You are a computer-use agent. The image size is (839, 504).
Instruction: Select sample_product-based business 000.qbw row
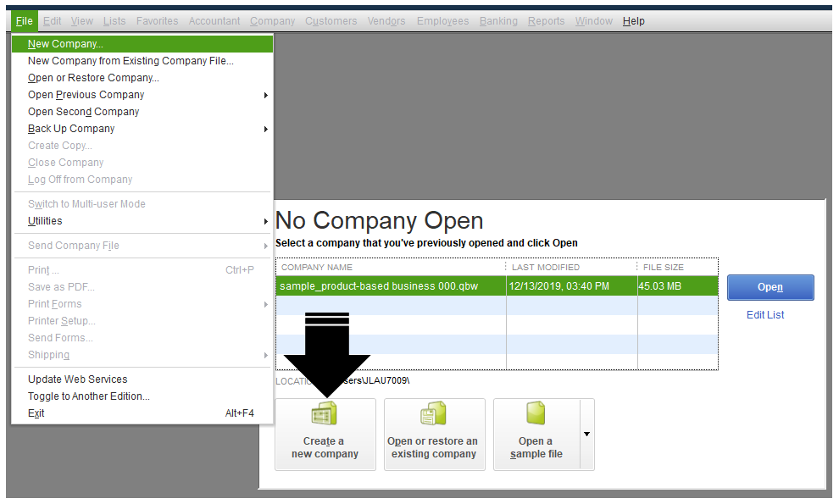497,286
